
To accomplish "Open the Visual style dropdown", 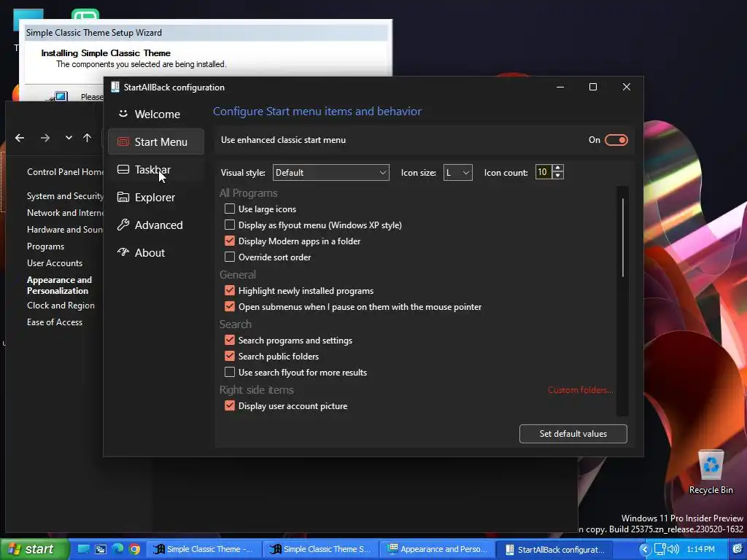I will click(330, 172).
